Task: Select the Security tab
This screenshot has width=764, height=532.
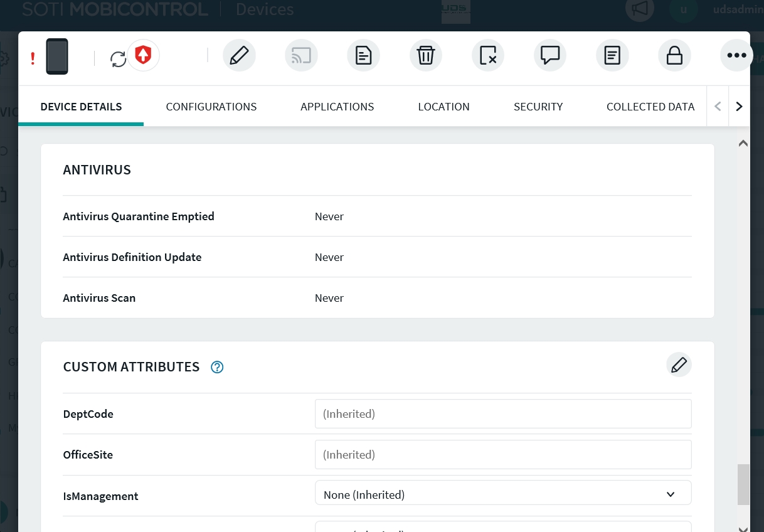Action: [538, 107]
